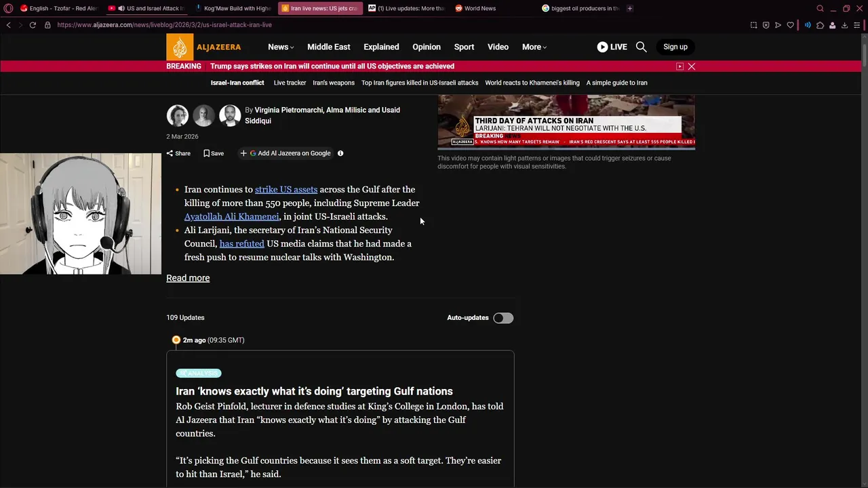
Task: Click Add Al Jazeera on Google
Action: click(285, 153)
